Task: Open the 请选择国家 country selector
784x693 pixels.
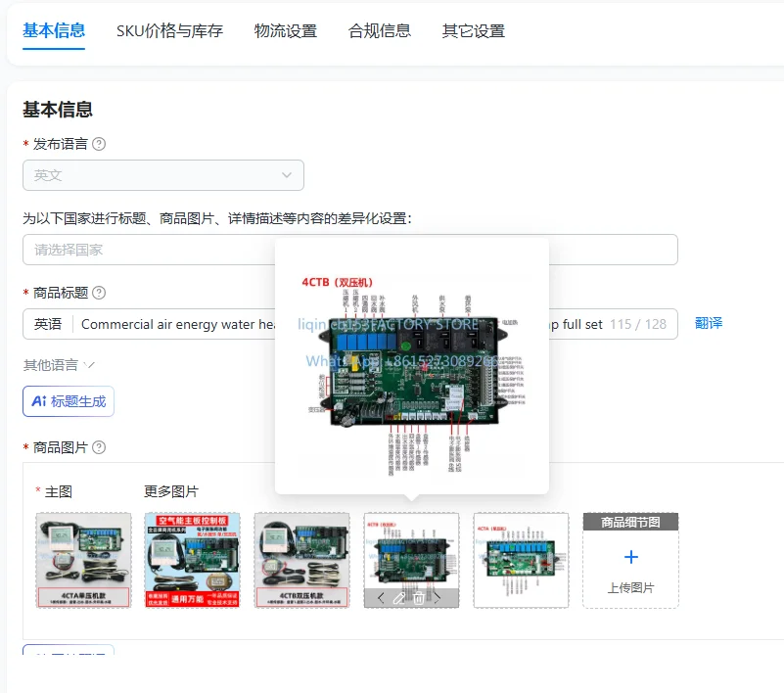Action: tap(350, 250)
